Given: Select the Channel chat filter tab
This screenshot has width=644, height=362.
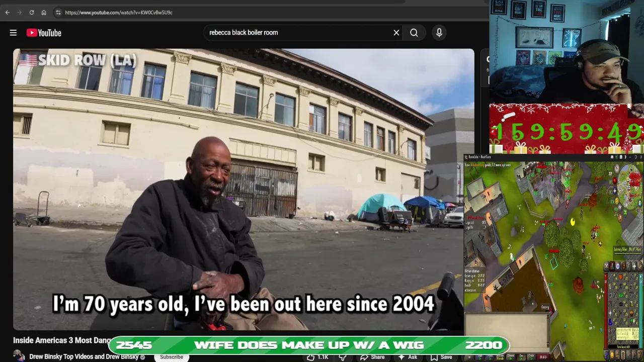Looking at the screenshot, I should tap(511, 357).
